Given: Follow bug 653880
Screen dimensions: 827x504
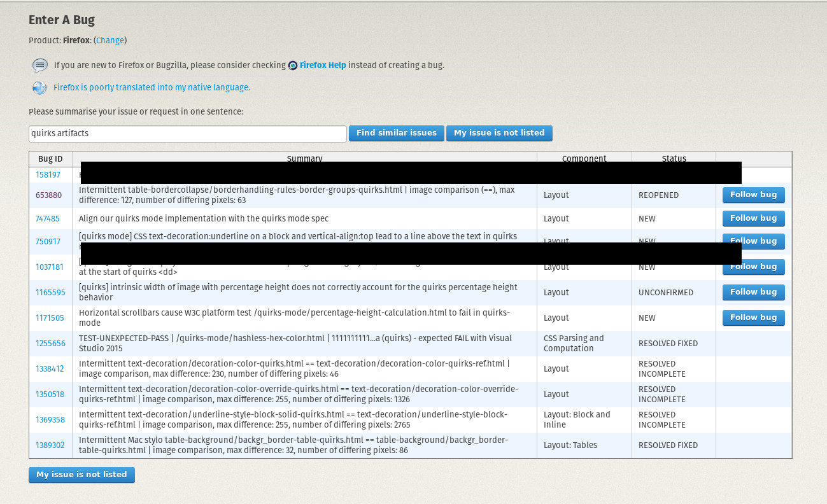Looking at the screenshot, I should (753, 195).
